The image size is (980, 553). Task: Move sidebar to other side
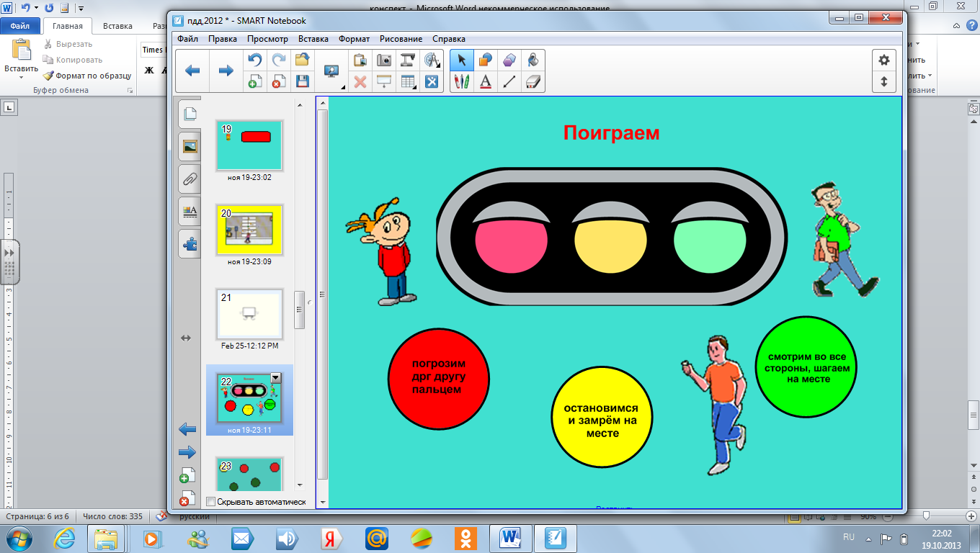tap(186, 338)
